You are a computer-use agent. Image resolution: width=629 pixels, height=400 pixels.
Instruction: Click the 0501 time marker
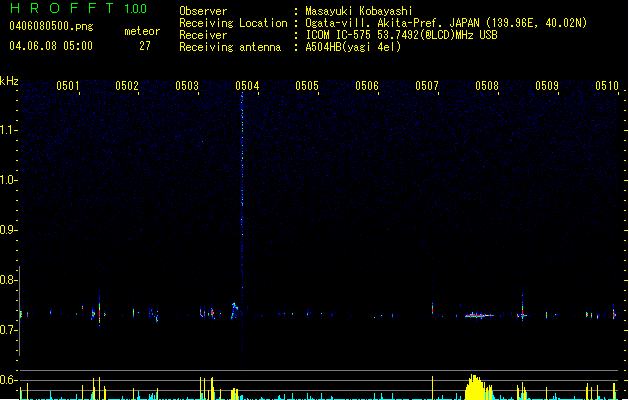point(67,86)
